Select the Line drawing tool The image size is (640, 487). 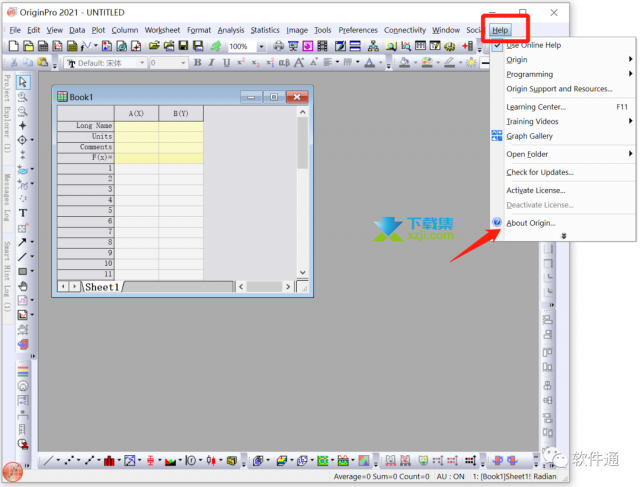(x=22, y=257)
